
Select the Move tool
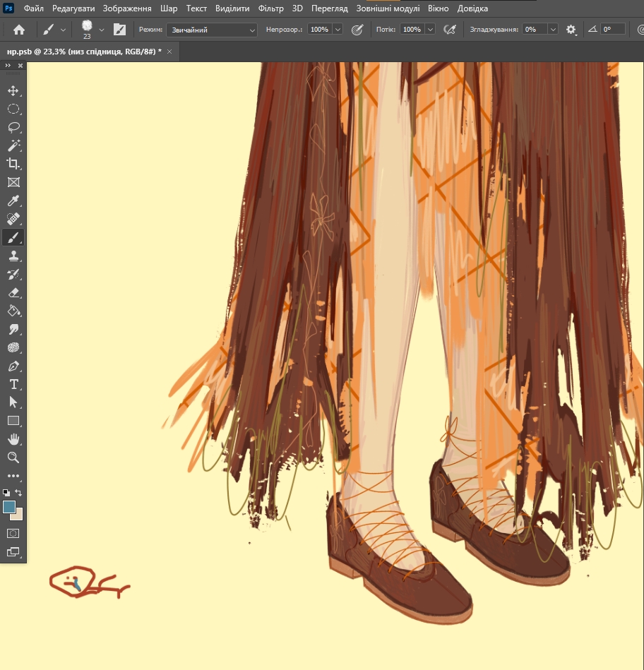(x=13, y=90)
